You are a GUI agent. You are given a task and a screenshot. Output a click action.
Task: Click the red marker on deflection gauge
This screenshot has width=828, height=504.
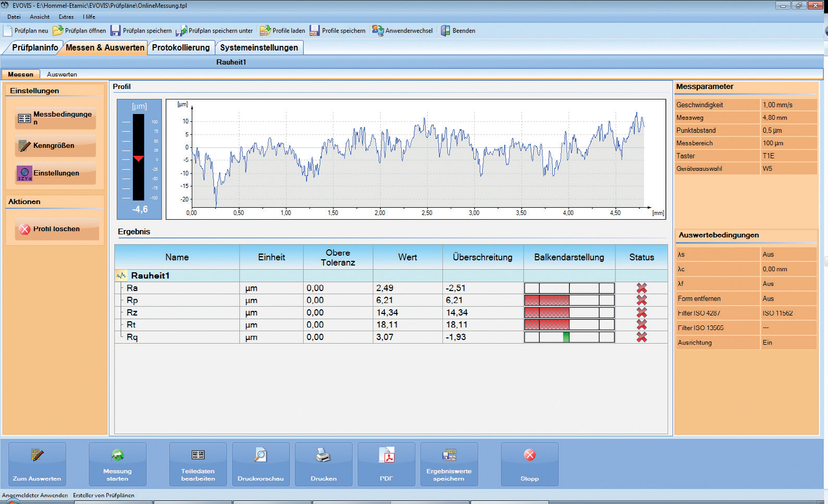(138, 158)
